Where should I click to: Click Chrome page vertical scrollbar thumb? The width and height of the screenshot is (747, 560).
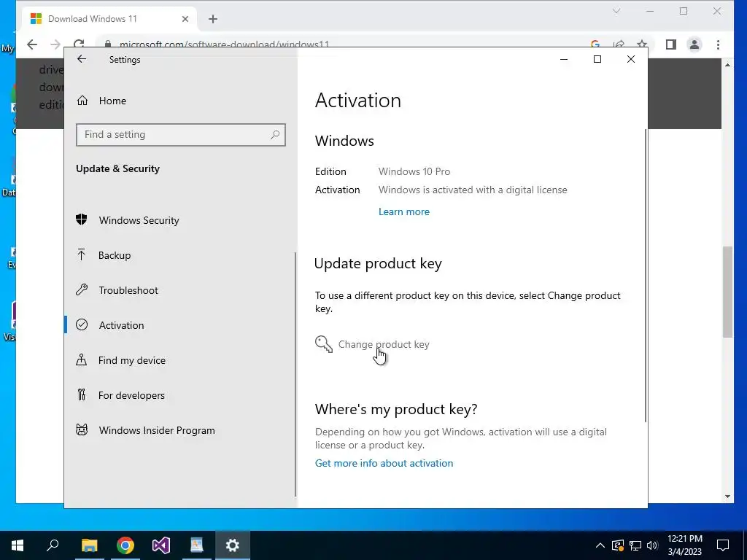[x=727, y=292]
